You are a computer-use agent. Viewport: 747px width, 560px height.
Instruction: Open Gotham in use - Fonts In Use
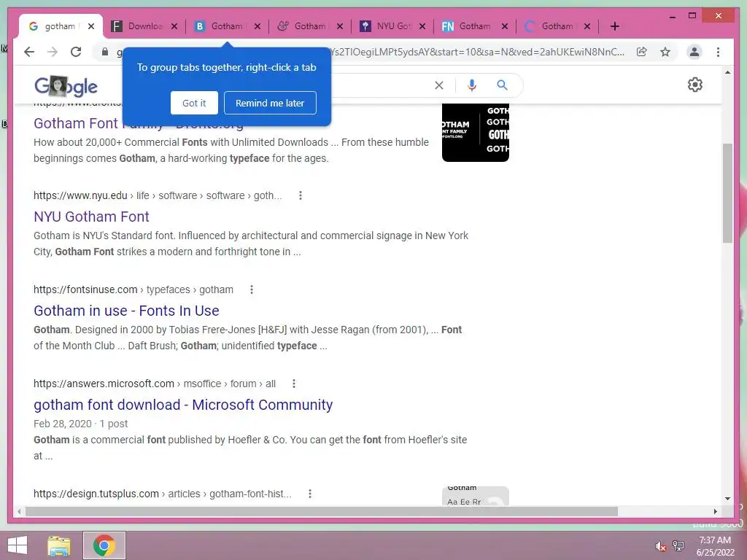click(x=126, y=311)
